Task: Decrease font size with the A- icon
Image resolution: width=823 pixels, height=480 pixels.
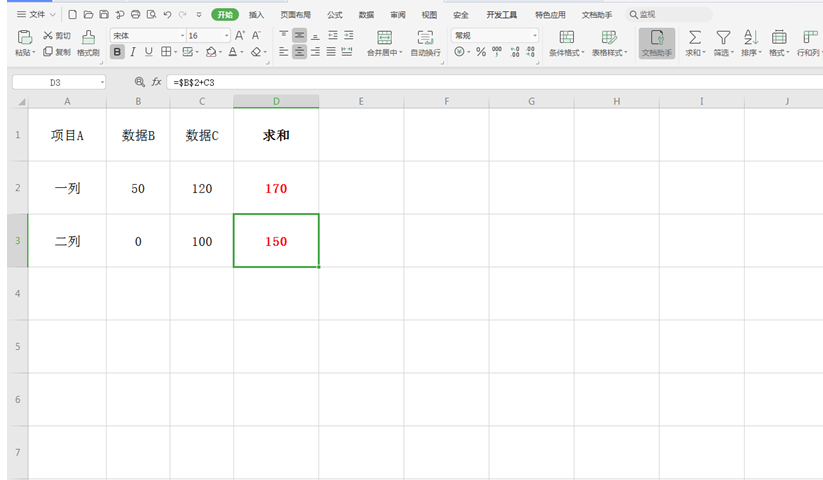Action: coord(256,35)
